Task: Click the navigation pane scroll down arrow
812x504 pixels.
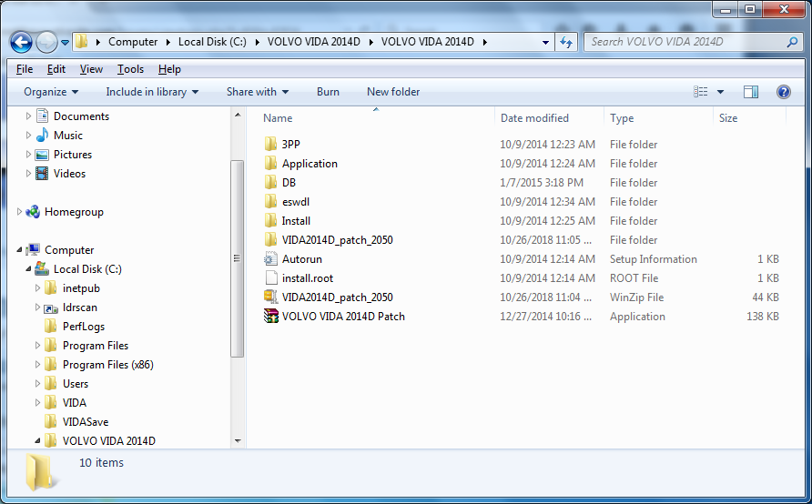Action: pyautogui.click(x=238, y=441)
